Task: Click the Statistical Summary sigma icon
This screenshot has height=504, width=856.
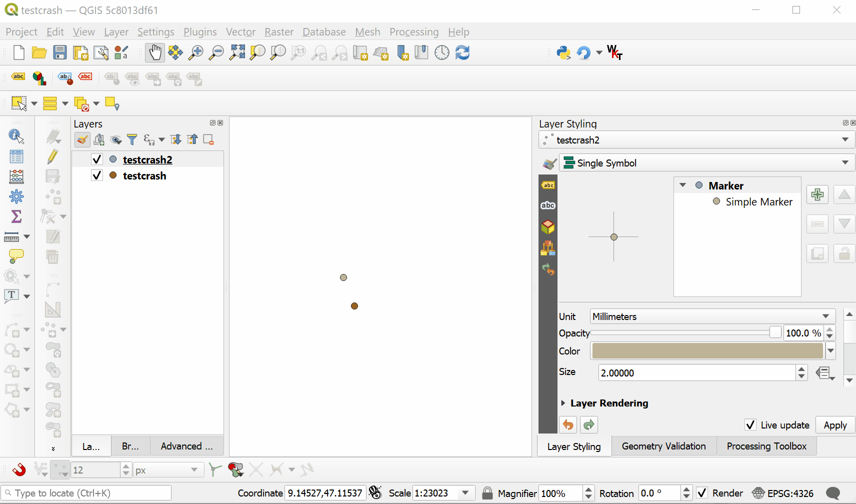Action: (x=16, y=216)
